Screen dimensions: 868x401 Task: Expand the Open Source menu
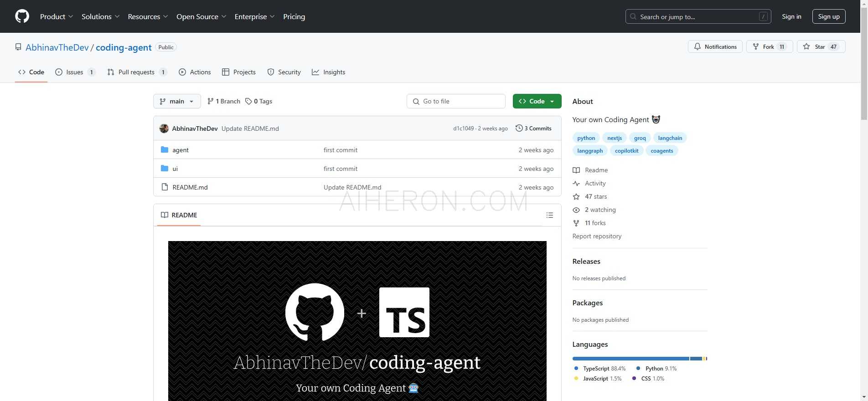click(201, 16)
